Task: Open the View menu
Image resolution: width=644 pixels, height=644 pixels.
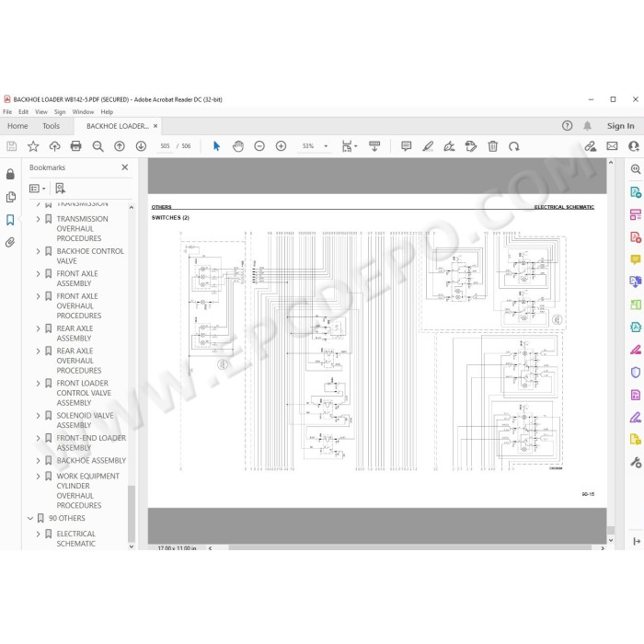Action: pyautogui.click(x=41, y=111)
